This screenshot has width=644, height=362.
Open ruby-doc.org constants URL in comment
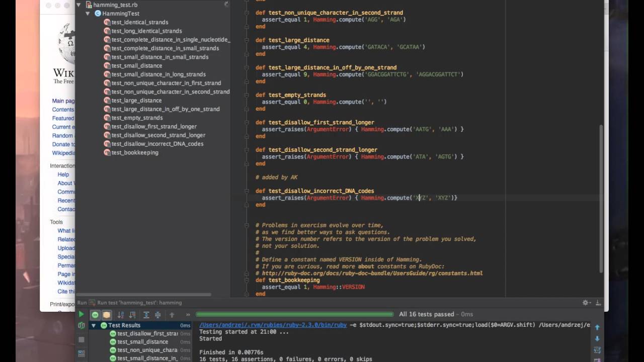point(372,274)
